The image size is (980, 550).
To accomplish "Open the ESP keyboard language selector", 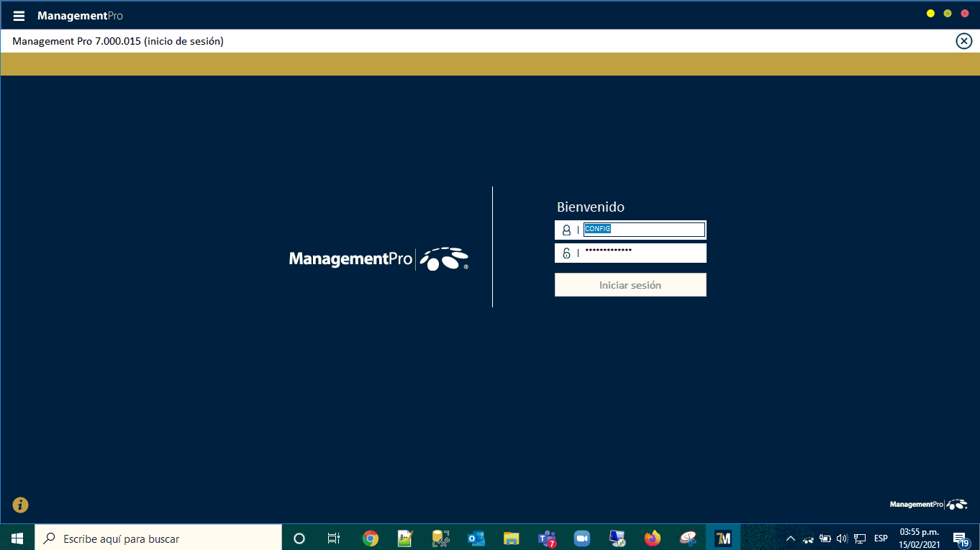I will coord(881,538).
